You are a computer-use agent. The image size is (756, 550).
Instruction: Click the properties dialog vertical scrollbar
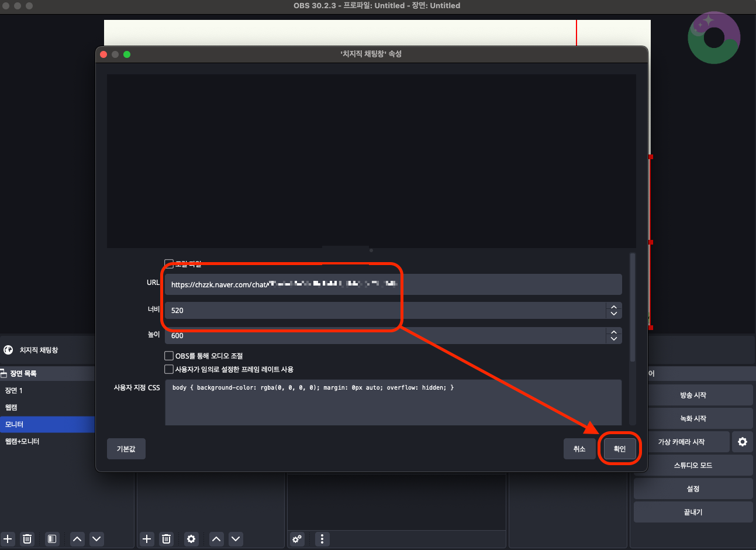tap(633, 307)
